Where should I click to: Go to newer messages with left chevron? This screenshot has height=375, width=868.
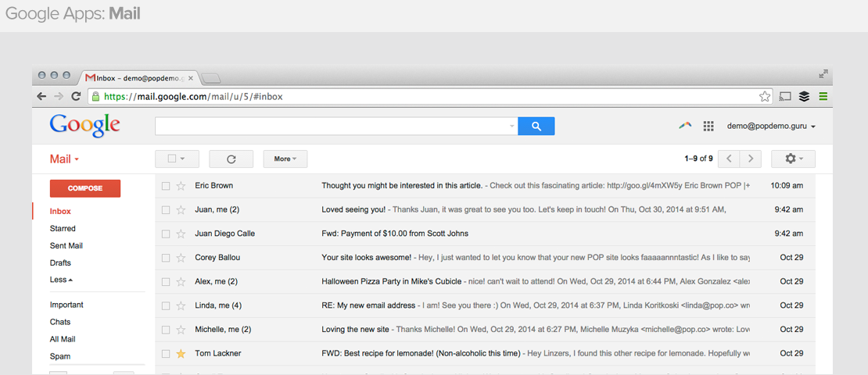[729, 159]
